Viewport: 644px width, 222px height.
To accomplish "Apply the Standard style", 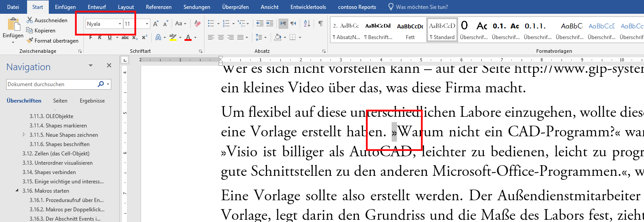I will point(442,30).
